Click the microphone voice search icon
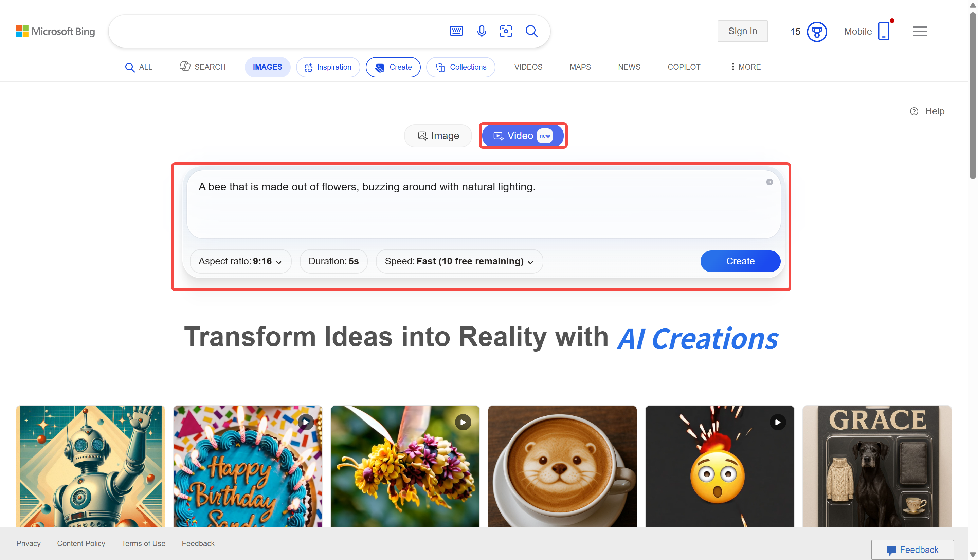 coord(481,31)
